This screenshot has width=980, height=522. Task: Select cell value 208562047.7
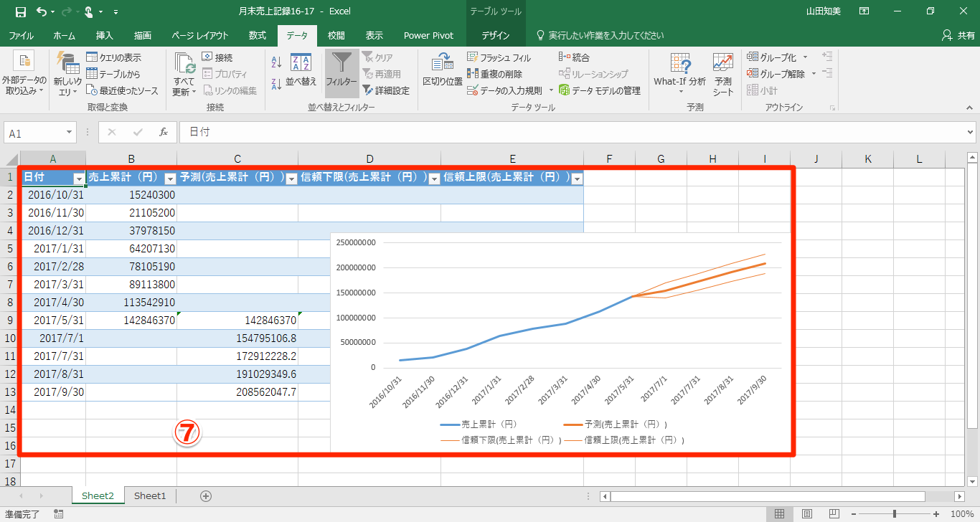click(237, 392)
